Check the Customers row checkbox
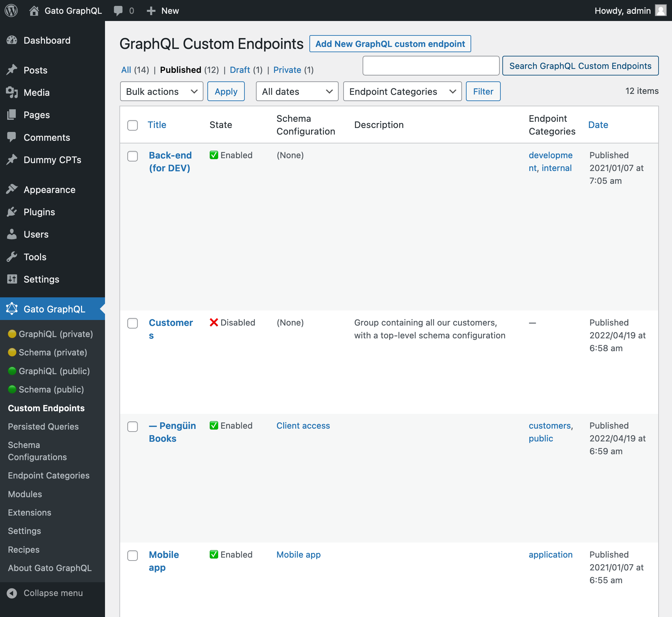This screenshot has height=617, width=672. tap(133, 323)
